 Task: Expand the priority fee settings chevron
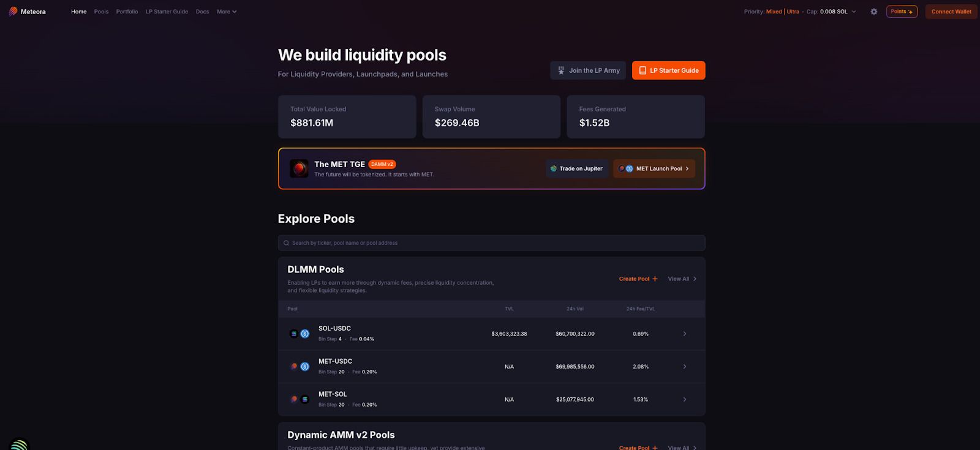pyautogui.click(x=854, y=12)
